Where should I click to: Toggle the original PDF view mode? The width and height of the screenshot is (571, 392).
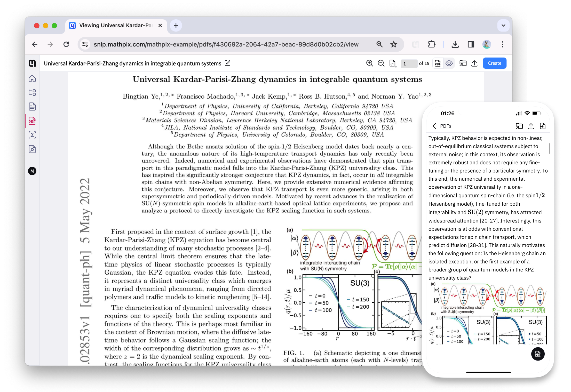[x=438, y=63]
